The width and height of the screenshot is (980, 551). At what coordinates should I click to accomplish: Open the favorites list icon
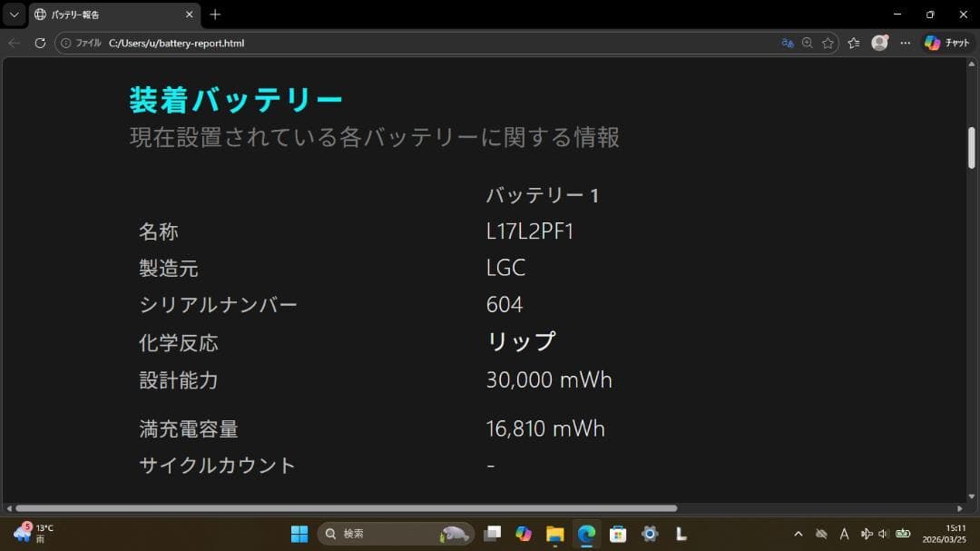854,44
